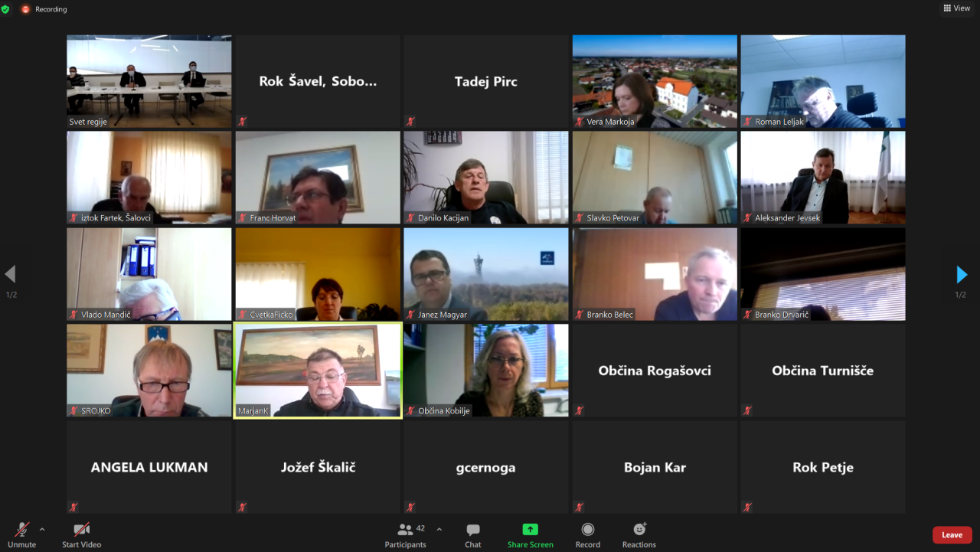Click the Tadej Pirc participant tile
Screen dimensions: 980x552
click(x=486, y=81)
